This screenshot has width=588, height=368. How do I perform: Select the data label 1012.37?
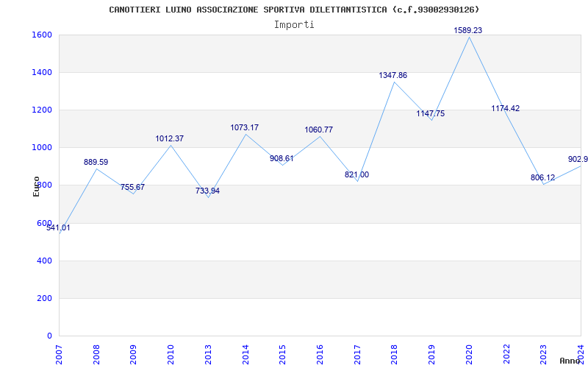(x=170, y=138)
